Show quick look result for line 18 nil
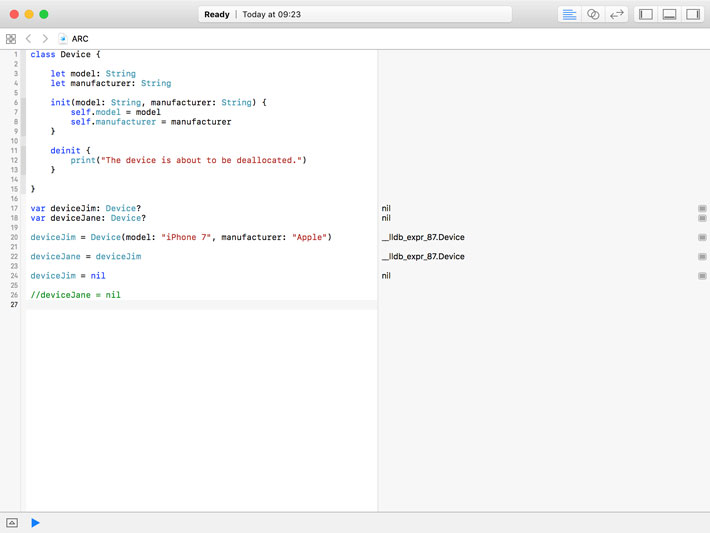This screenshot has width=710, height=533. click(702, 218)
